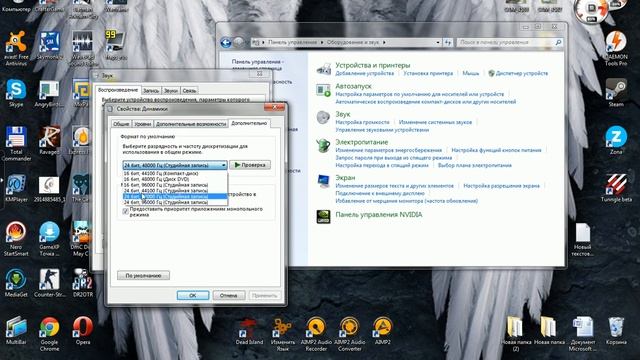640x360 pixels.
Task: Expand Control Panel address bar history arrow
Action: click(x=438, y=42)
